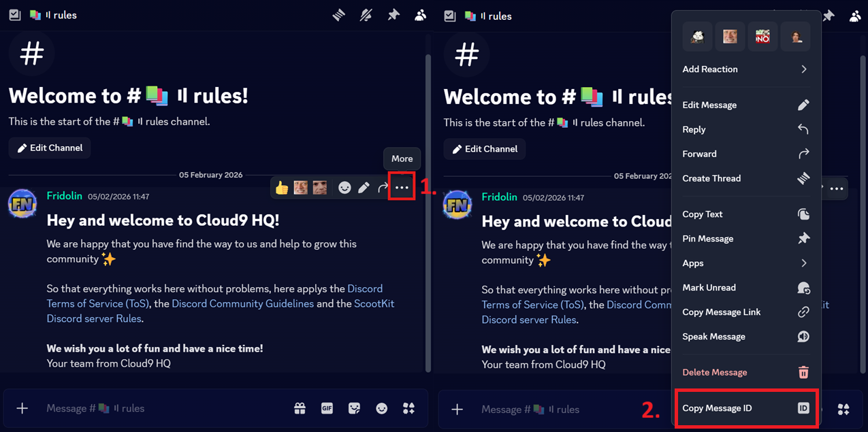Click the forward arrow icon on the message
868x432 pixels.
pos(383,187)
